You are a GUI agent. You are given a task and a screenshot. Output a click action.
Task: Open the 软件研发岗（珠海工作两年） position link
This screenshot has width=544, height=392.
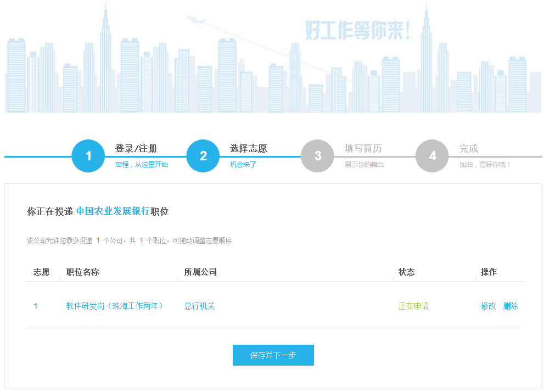tap(115, 306)
